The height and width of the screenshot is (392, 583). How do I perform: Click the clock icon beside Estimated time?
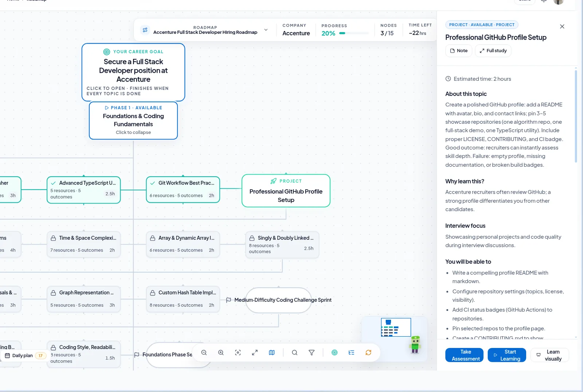tap(448, 79)
